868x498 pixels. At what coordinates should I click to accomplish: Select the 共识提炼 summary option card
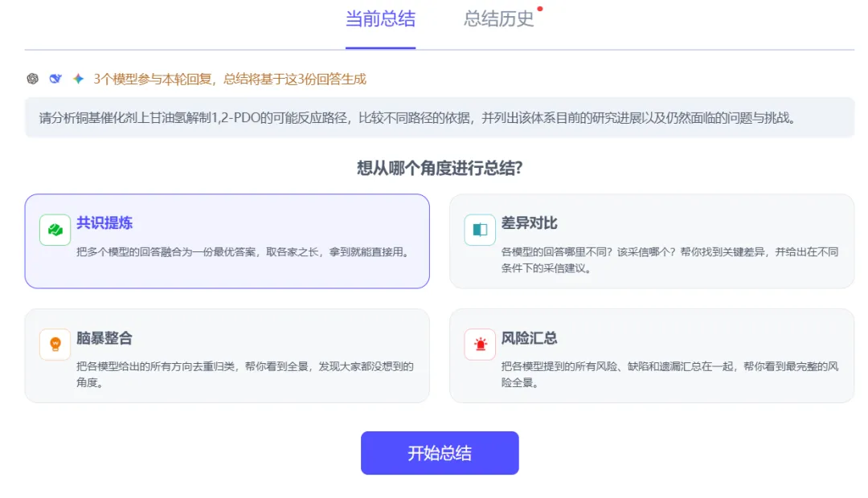[x=227, y=241]
